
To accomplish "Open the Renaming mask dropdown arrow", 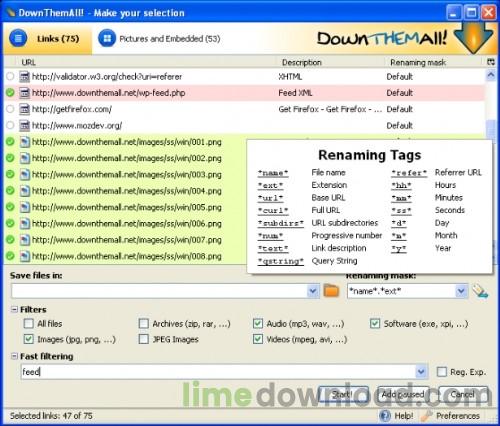I will (461, 291).
